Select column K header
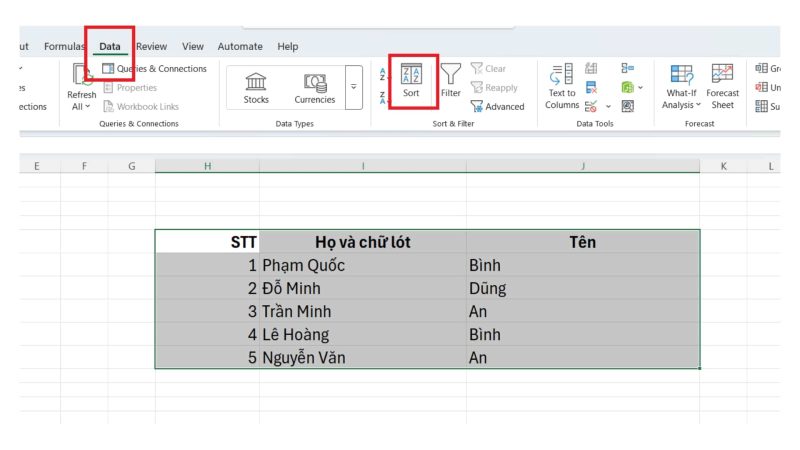The height and width of the screenshot is (450, 800). tap(723, 166)
